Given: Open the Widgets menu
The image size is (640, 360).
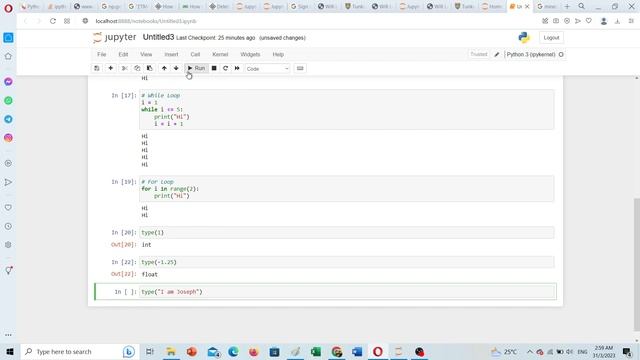Looking at the screenshot, I should pyautogui.click(x=250, y=54).
